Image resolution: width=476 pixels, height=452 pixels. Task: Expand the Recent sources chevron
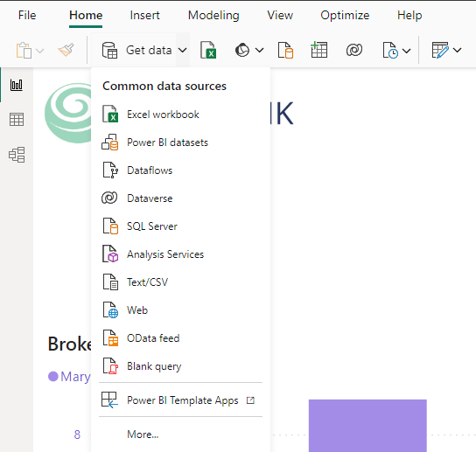[407, 51]
